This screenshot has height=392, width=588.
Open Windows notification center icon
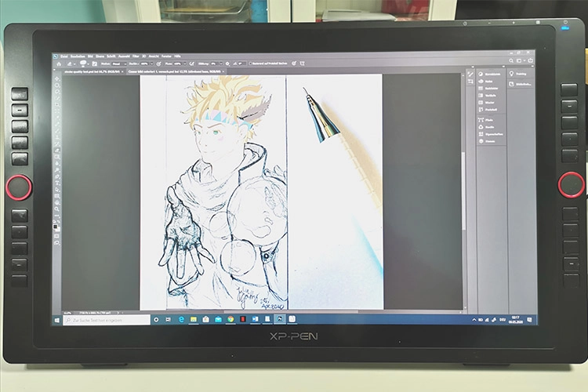tap(529, 320)
